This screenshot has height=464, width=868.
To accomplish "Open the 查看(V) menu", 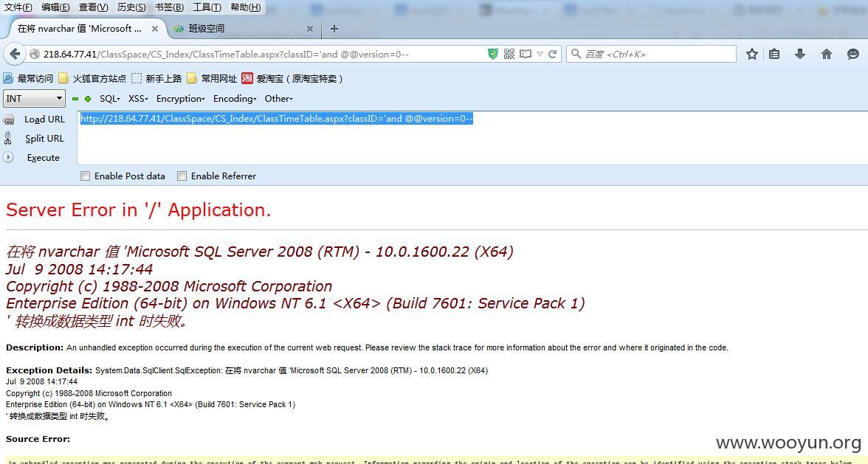I will [x=94, y=7].
